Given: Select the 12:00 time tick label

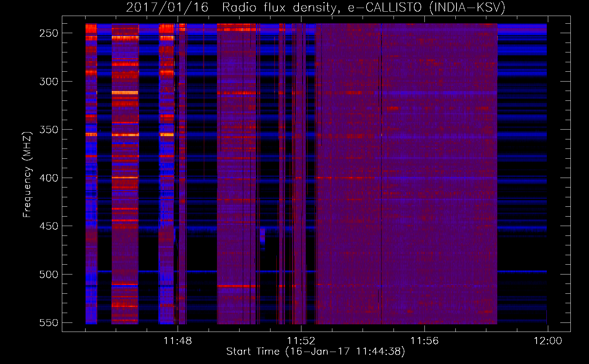Looking at the screenshot, I should pyautogui.click(x=548, y=341).
